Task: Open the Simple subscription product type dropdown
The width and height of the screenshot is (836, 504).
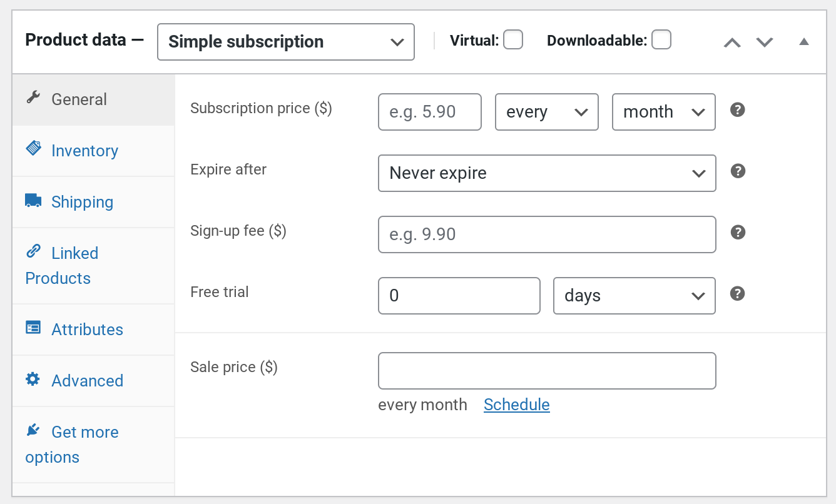Action: (x=285, y=41)
